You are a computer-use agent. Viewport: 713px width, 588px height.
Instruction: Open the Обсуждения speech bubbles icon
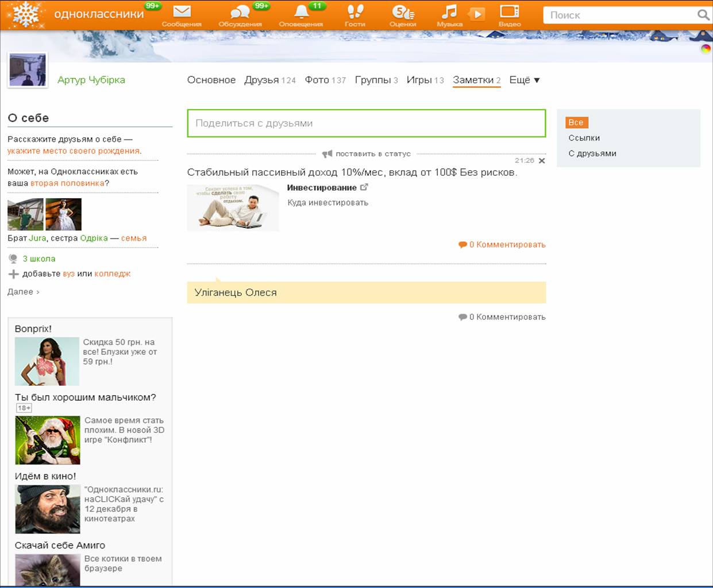pyautogui.click(x=240, y=12)
